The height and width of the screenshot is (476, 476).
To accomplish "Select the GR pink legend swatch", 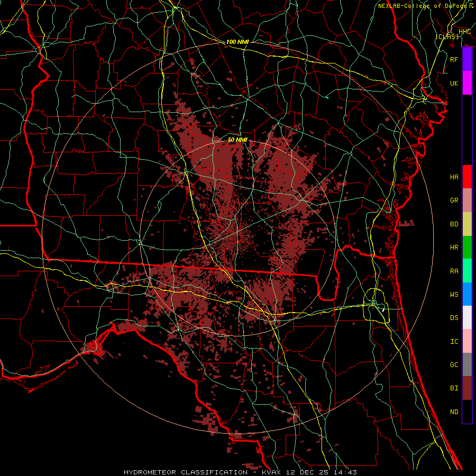I will (467, 200).
